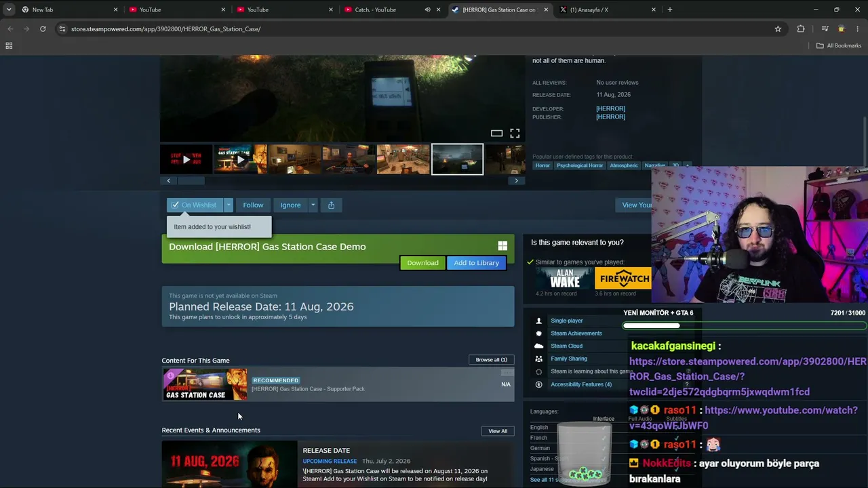Click the screenshot strip scrollbar handle
868x488 pixels.
(191, 180)
